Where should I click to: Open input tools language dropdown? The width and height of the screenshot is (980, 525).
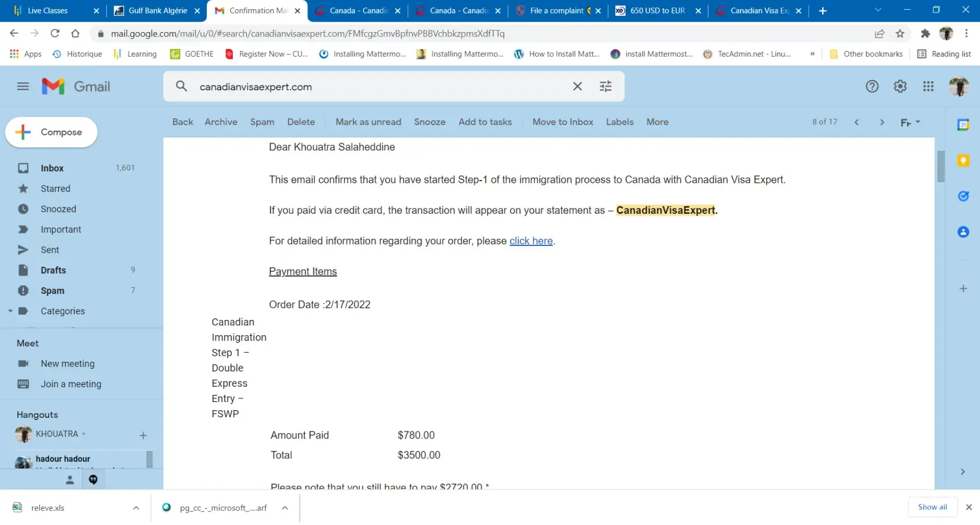point(918,122)
